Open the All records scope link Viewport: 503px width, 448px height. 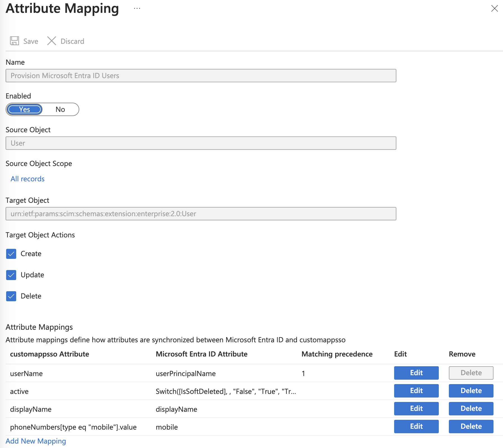[x=28, y=179]
